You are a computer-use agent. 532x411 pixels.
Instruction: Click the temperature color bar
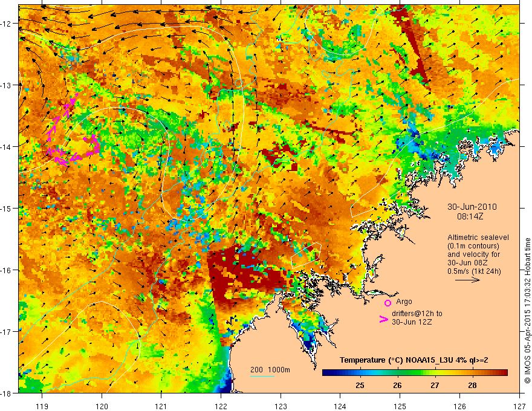[415, 373]
